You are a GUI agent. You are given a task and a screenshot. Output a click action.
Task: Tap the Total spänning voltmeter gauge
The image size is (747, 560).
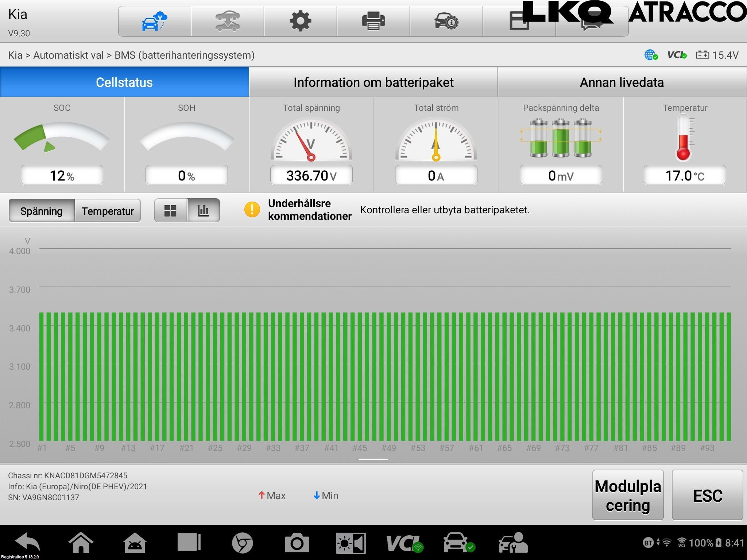(x=311, y=139)
